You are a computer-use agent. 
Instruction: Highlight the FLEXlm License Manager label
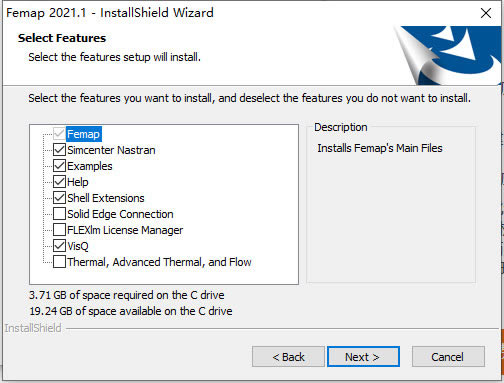125,230
